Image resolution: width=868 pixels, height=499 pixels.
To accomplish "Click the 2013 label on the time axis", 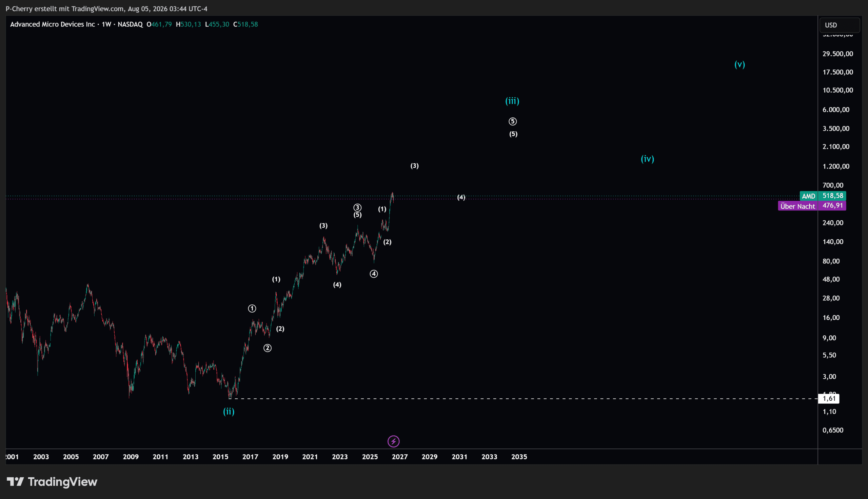I will [191, 457].
